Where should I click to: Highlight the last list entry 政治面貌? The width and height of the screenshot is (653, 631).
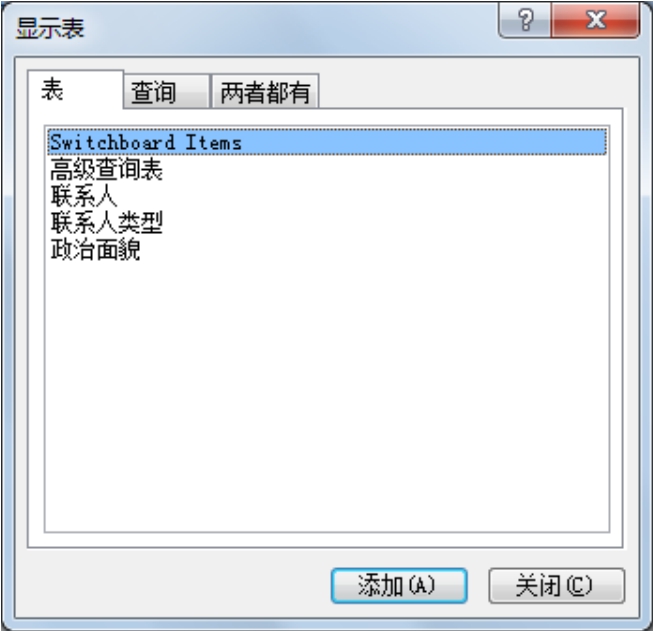[x=327, y=249]
